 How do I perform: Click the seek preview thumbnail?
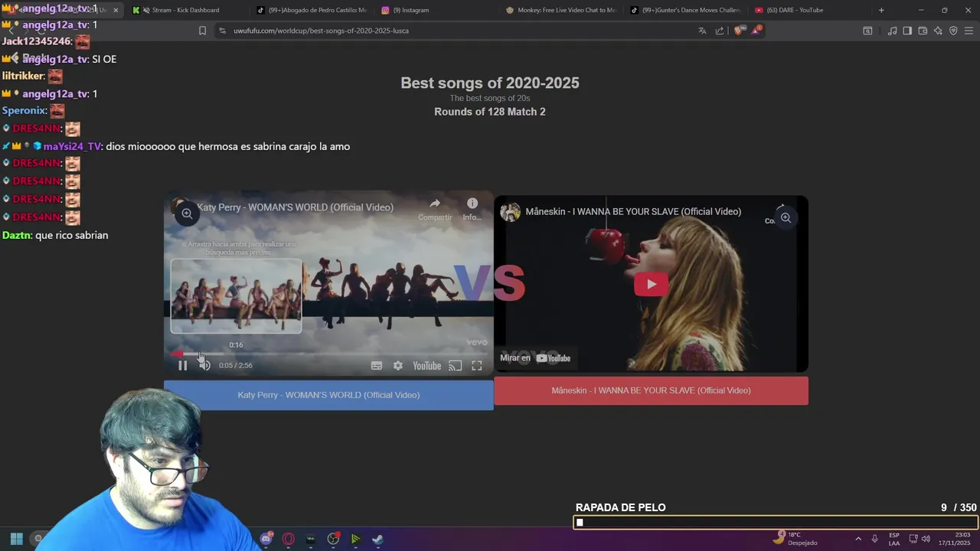[236, 296]
